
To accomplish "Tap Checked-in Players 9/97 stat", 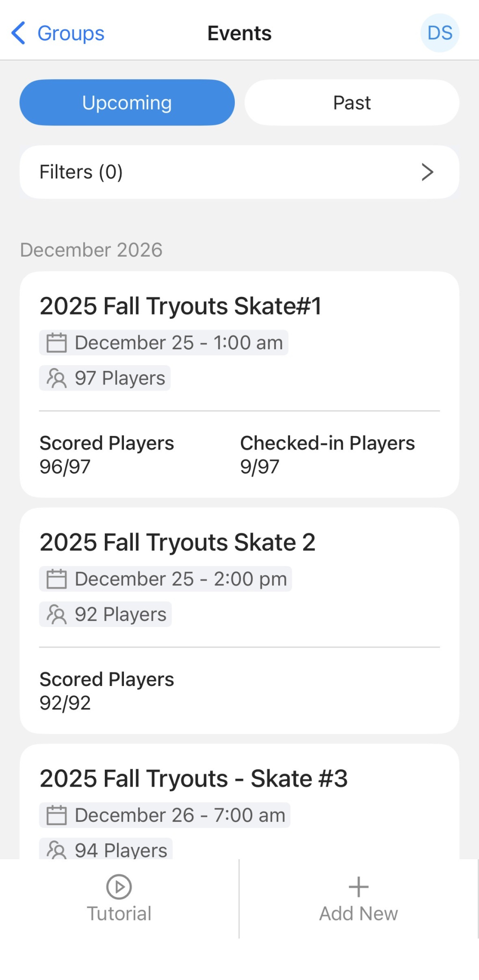I will [327, 455].
